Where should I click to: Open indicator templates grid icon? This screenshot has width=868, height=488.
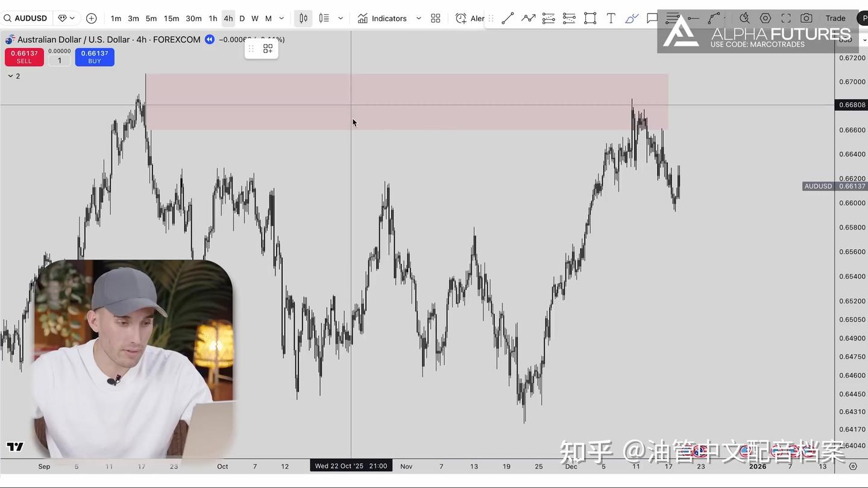pyautogui.click(x=436, y=18)
